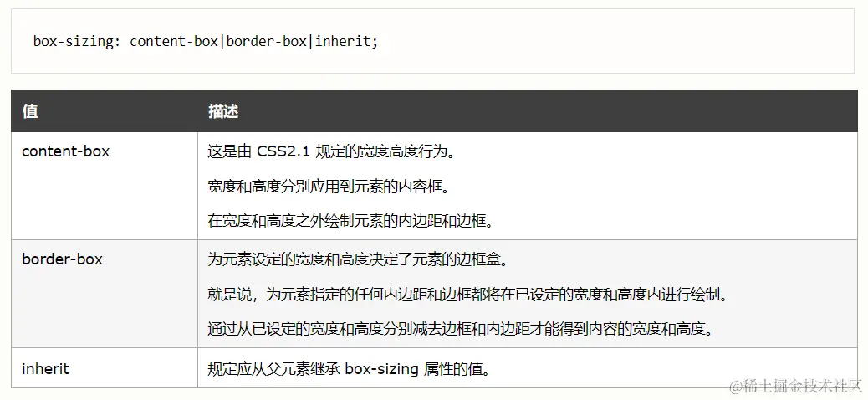Screen dimensions: 868x400
Task: Select the 描述 column header
Action: (x=223, y=111)
